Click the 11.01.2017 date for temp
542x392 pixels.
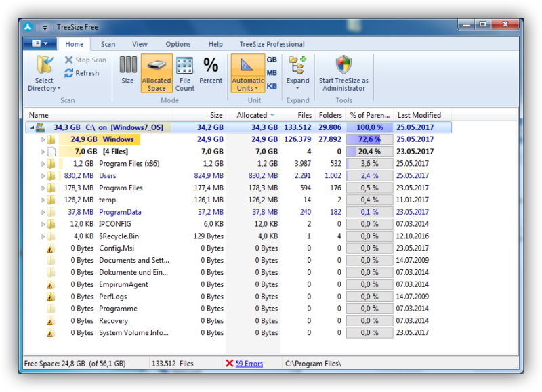click(x=413, y=200)
